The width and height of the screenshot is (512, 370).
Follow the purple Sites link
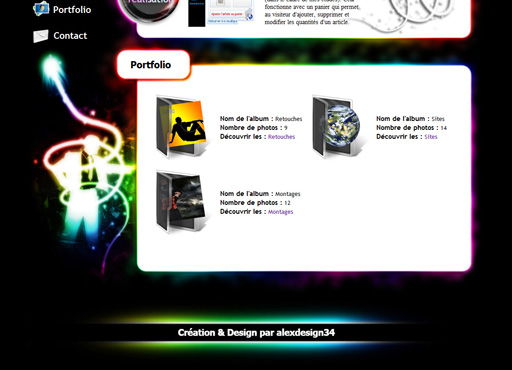pos(431,137)
